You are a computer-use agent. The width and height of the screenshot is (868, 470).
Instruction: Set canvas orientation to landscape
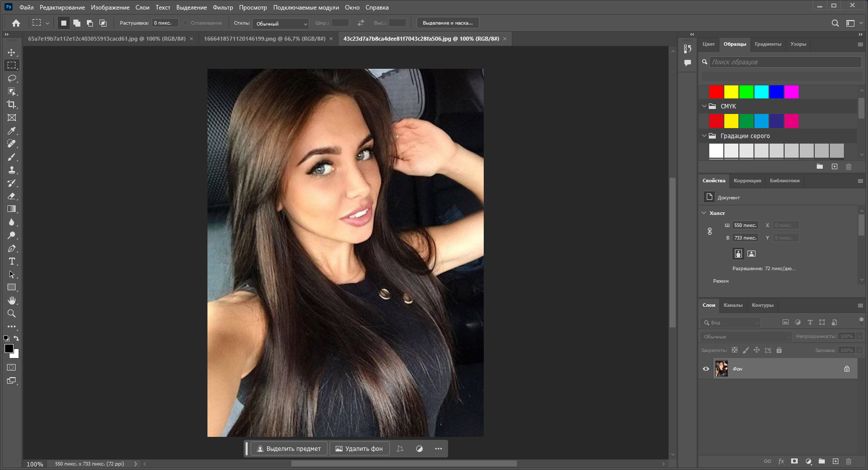[x=751, y=254]
